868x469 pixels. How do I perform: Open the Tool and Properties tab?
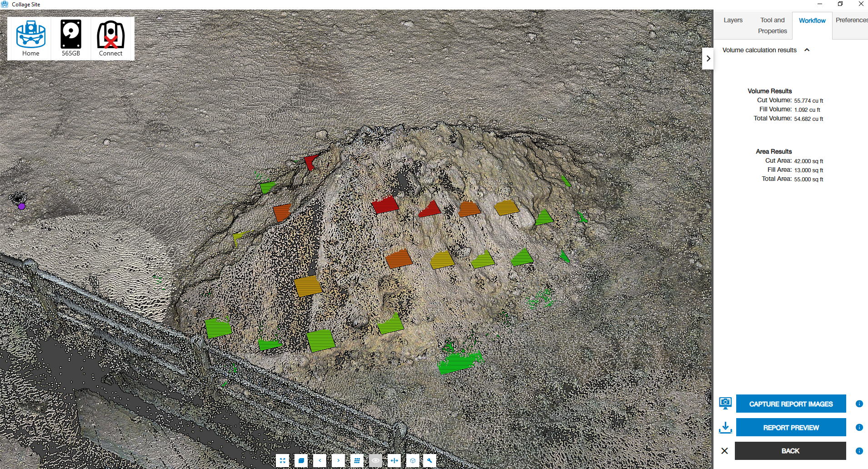click(x=772, y=25)
